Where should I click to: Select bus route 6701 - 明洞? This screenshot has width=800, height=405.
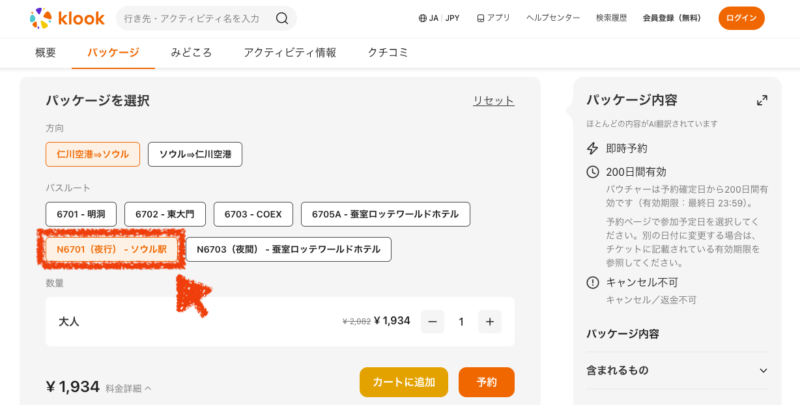[x=81, y=214]
